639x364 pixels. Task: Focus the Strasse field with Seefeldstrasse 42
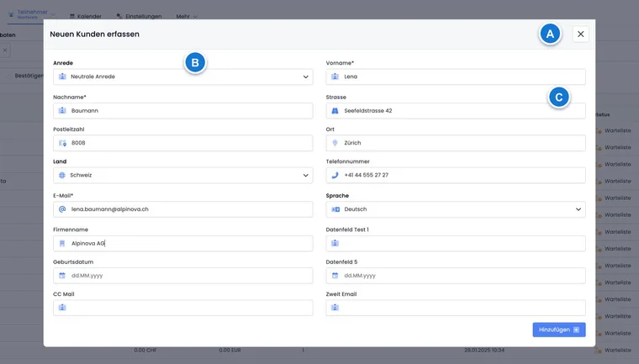[x=456, y=110]
